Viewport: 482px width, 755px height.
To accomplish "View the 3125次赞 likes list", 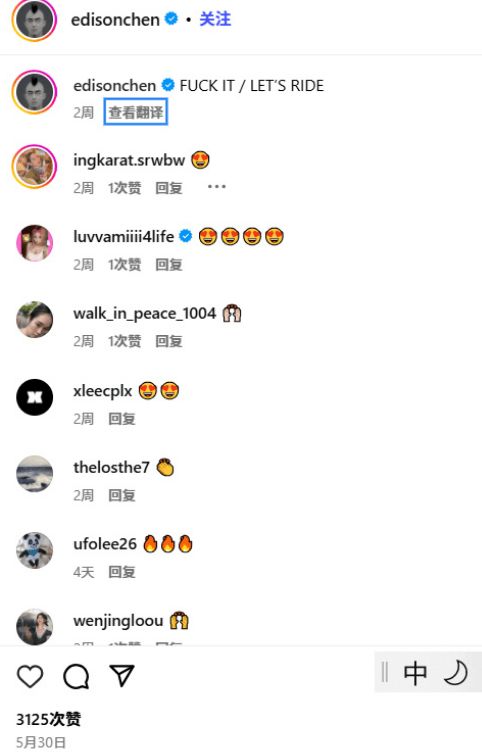I will [x=49, y=719].
